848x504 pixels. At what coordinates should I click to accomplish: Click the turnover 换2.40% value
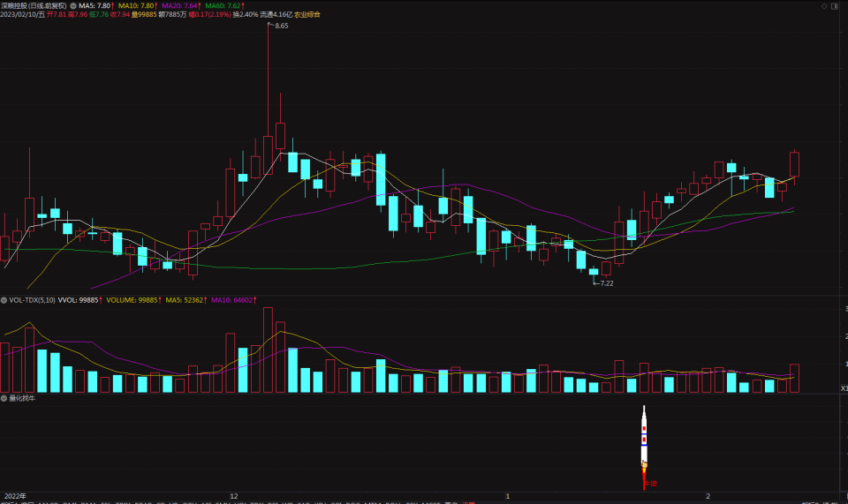246,15
